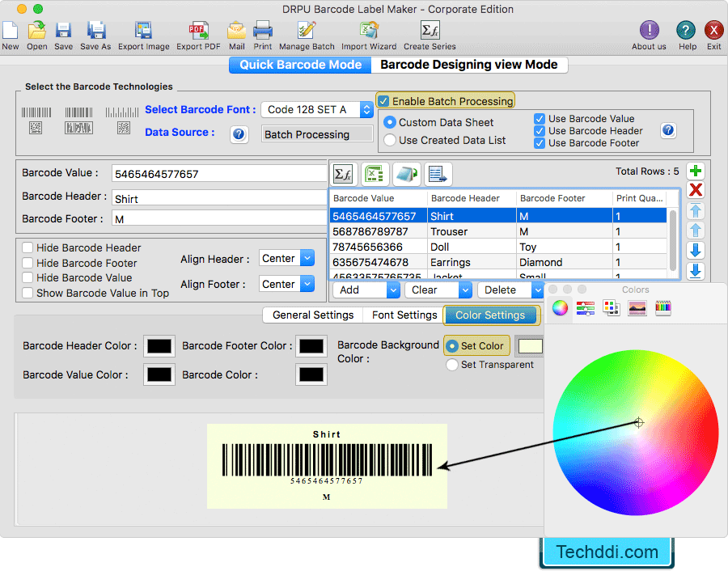Uncheck Use Barcode Header

pyautogui.click(x=539, y=131)
